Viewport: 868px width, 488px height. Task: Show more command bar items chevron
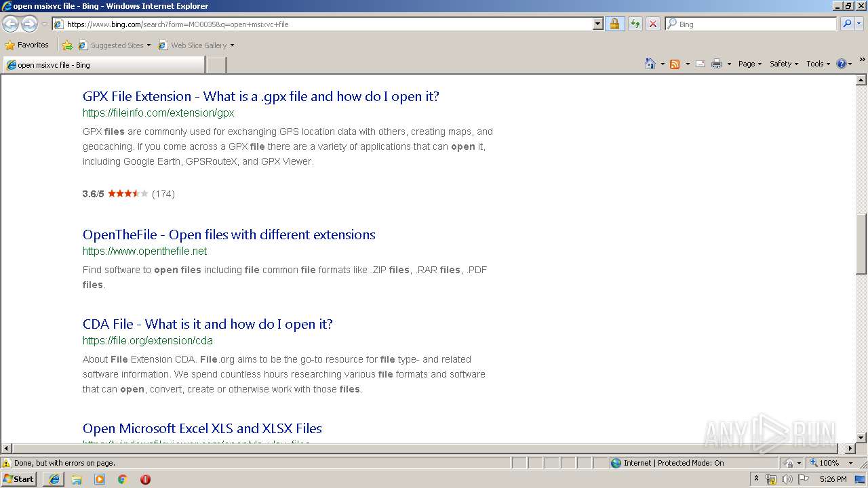click(x=863, y=60)
